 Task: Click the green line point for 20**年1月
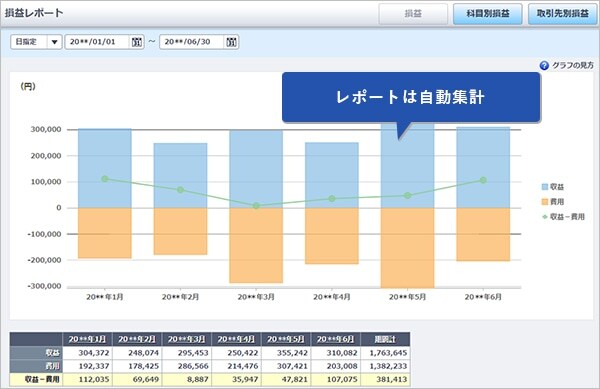(x=105, y=179)
